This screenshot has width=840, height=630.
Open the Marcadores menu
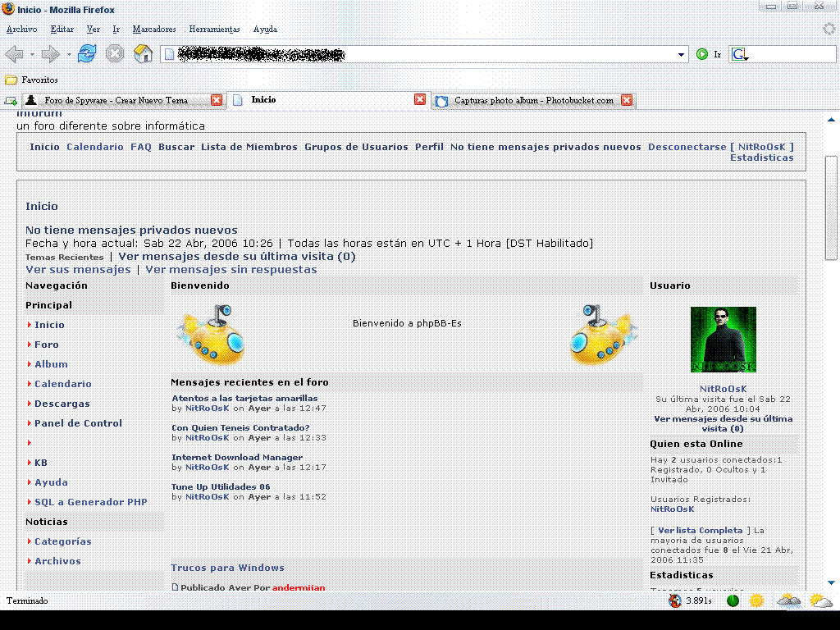154,30
